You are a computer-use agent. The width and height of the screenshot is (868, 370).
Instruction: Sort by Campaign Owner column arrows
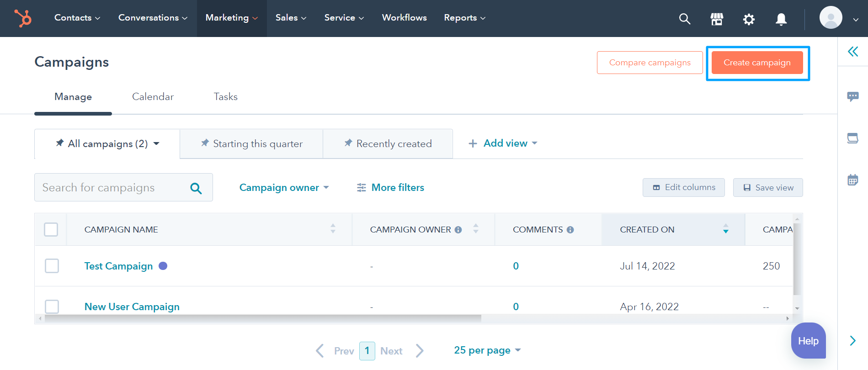(476, 228)
